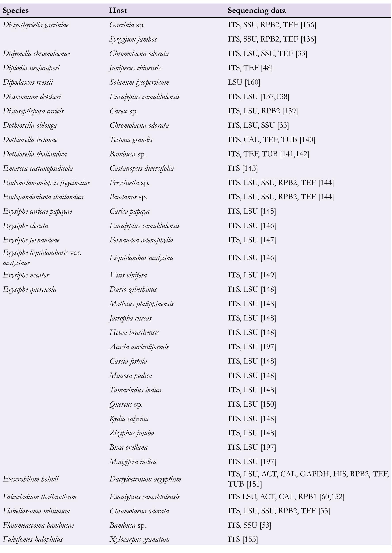The image size is (392, 553).
Task: Click reference [33] in Didymella chromolaenae row
Action: tap(301, 54)
